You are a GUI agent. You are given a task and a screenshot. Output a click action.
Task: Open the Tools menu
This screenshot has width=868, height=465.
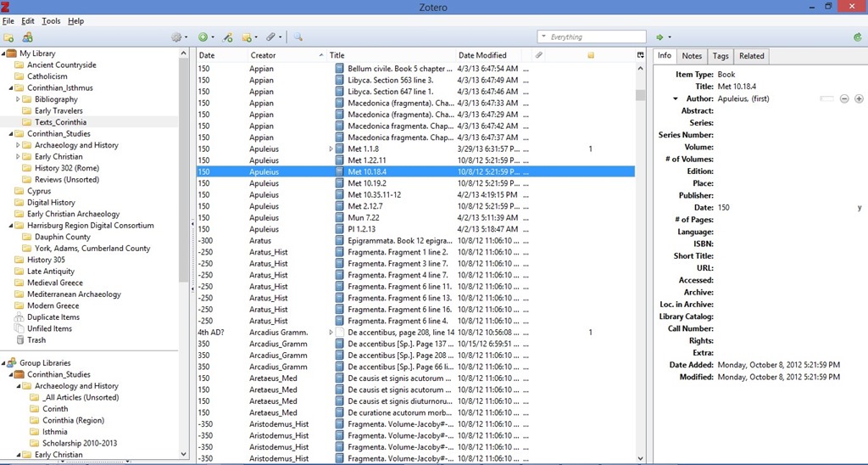click(x=51, y=20)
